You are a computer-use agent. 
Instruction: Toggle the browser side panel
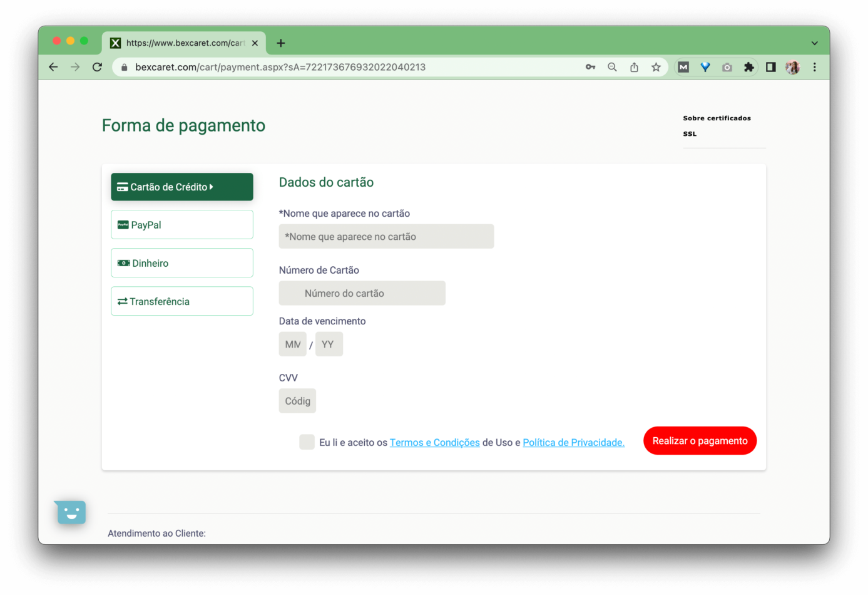point(770,67)
